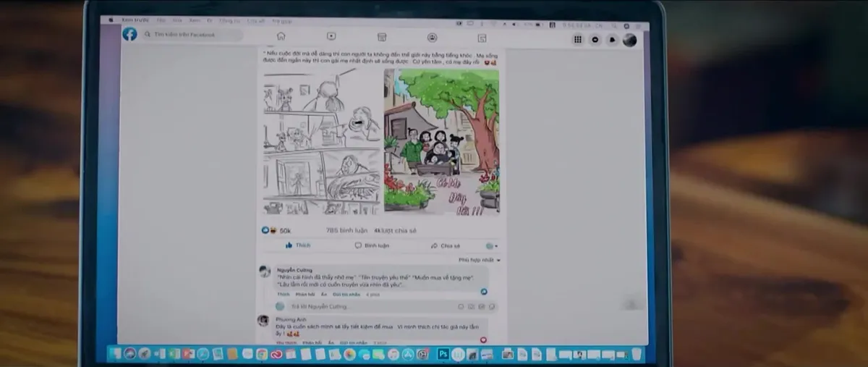Screen dimensions: 868x367
Task: Open the Marketplace storefront icon
Action: (x=382, y=37)
